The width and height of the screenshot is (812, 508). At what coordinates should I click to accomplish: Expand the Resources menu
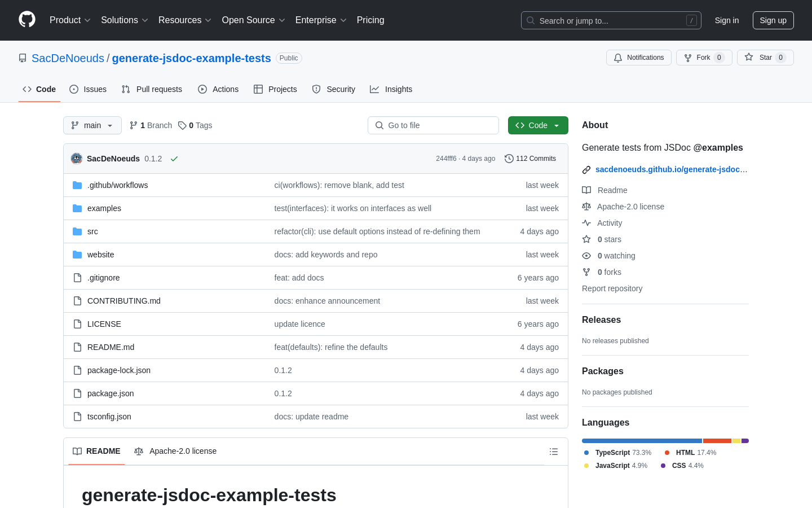[x=184, y=20]
